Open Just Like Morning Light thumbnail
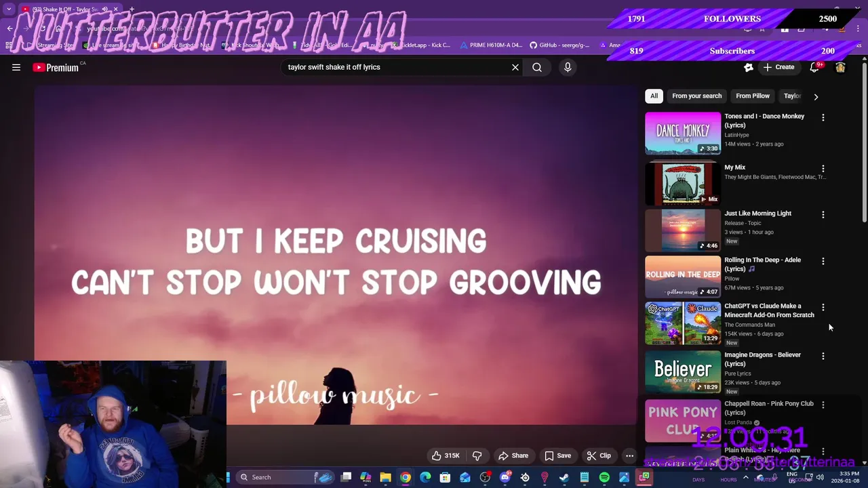The image size is (868, 488). pyautogui.click(x=683, y=230)
